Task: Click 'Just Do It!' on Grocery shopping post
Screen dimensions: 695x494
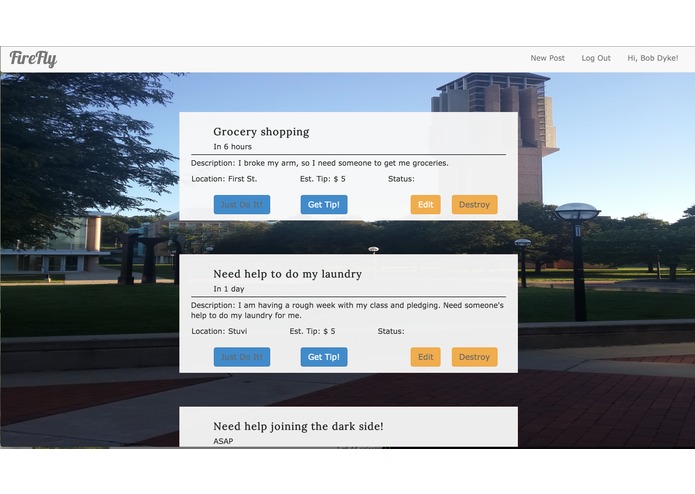Action: pyautogui.click(x=242, y=205)
